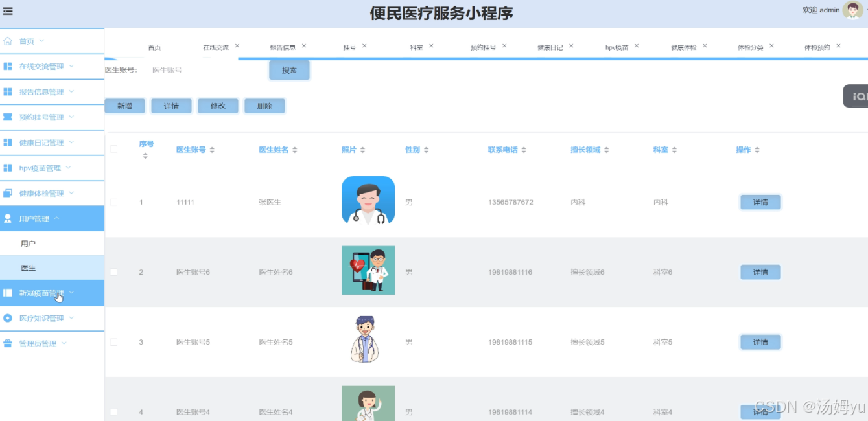868x421 pixels.
Task: Close the 体检预约 tab
Action: click(x=838, y=46)
